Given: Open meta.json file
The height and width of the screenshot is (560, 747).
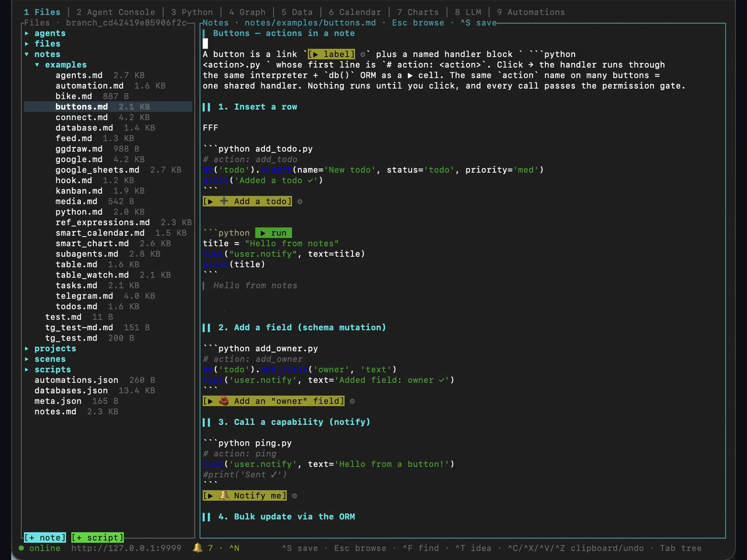Looking at the screenshot, I should pyautogui.click(x=58, y=401).
